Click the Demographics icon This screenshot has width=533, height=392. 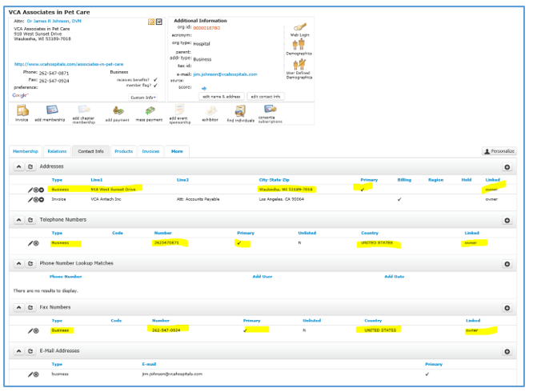coord(299,46)
